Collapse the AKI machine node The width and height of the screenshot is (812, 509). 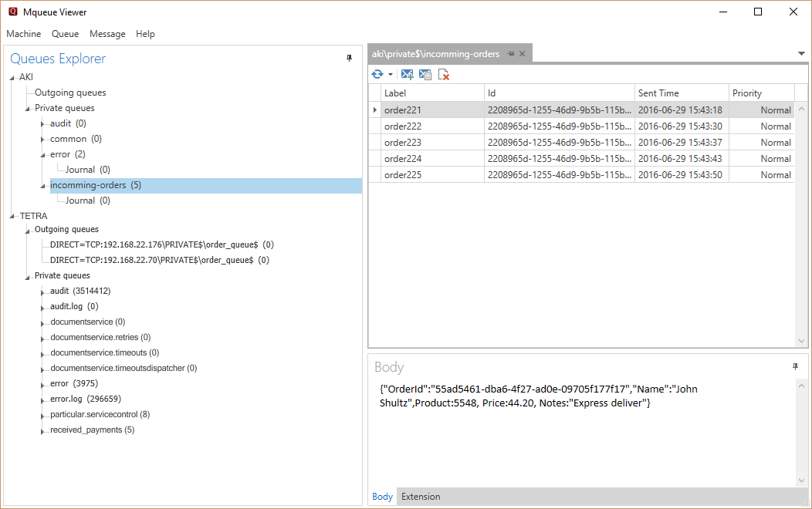pos(12,78)
